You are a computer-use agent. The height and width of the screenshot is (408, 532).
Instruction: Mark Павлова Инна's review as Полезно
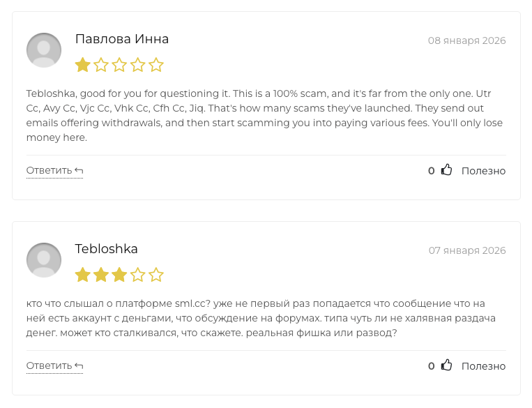[x=483, y=171]
